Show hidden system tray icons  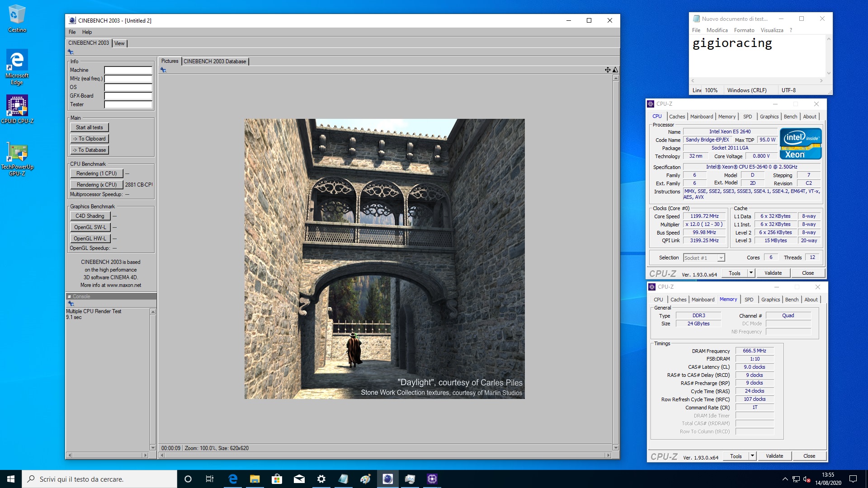click(785, 479)
